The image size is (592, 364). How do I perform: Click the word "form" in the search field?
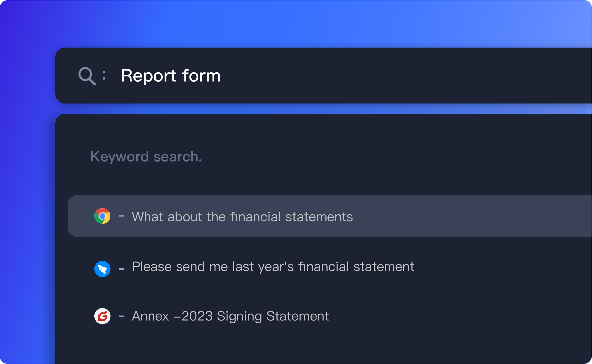[201, 76]
